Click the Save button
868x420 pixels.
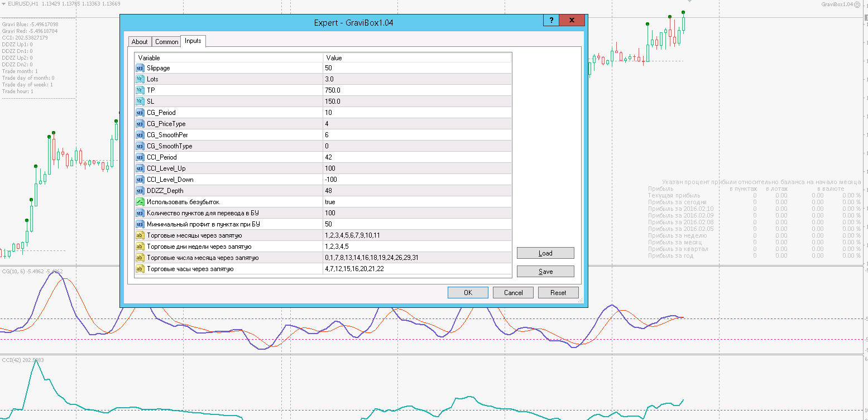click(545, 272)
